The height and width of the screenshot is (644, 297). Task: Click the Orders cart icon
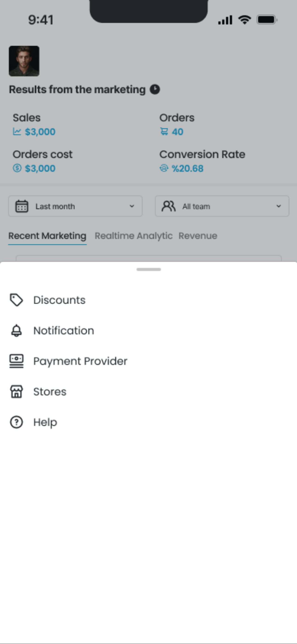pyautogui.click(x=164, y=132)
